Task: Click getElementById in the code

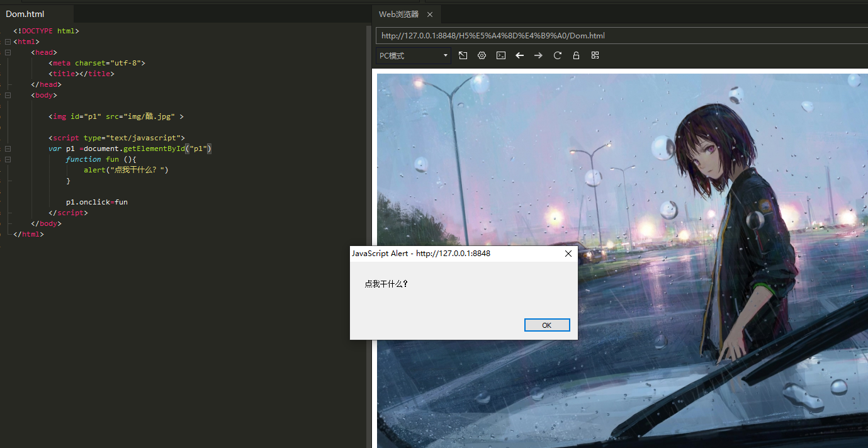Action: coord(154,148)
